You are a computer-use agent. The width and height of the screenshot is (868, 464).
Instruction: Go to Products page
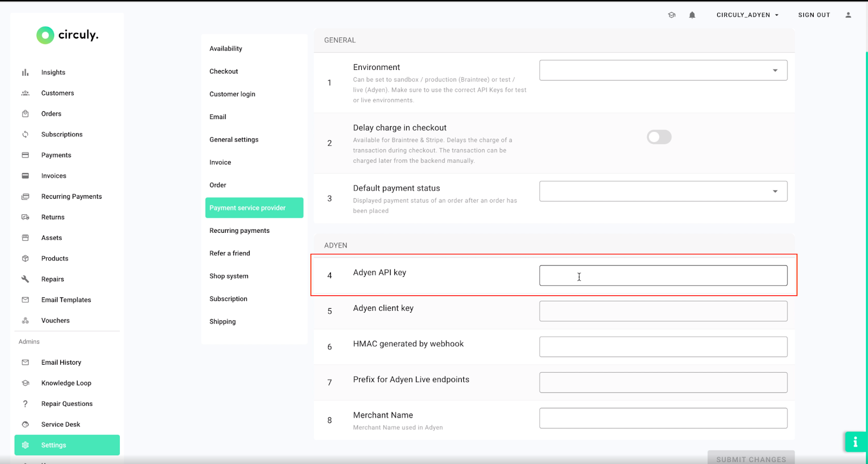click(55, 258)
